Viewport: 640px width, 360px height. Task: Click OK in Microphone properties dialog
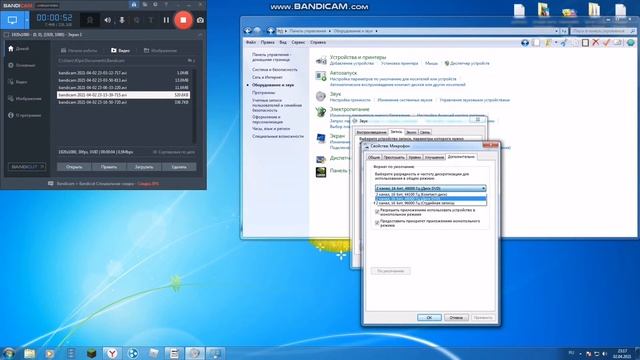(x=429, y=318)
